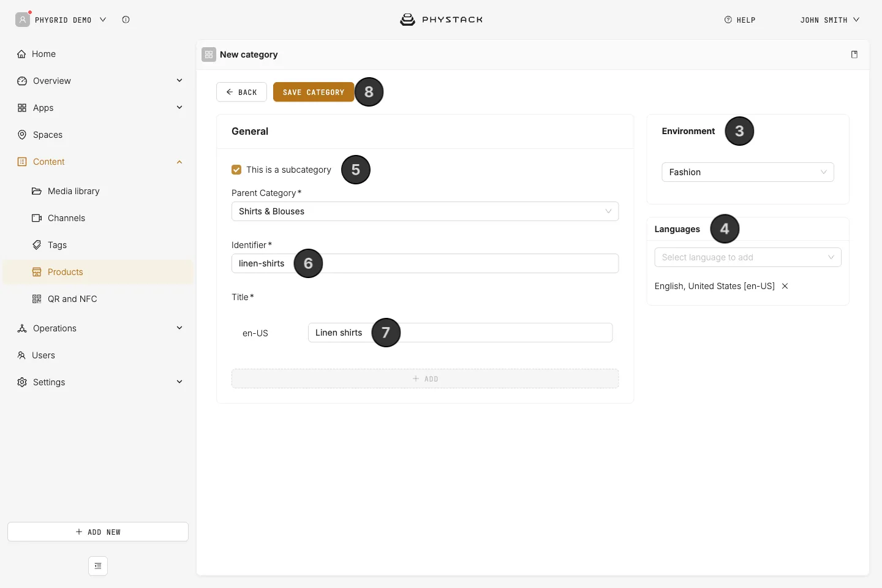
Task: Open the Parent Category dropdown
Action: point(425,211)
